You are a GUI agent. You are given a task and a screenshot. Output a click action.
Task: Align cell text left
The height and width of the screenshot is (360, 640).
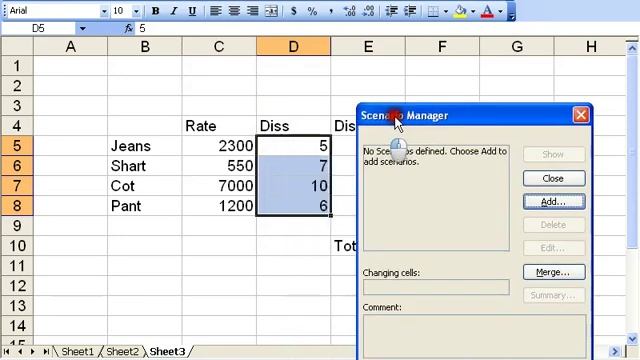coord(215,11)
